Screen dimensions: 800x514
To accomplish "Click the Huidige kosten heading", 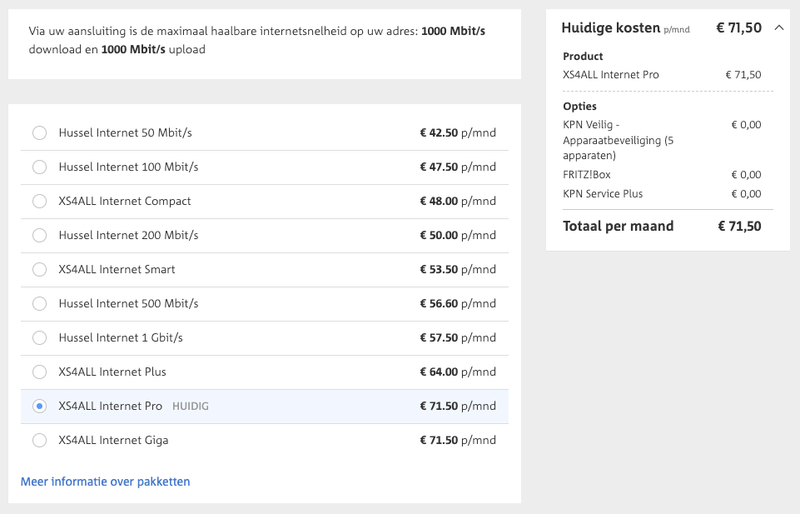I will point(611,28).
